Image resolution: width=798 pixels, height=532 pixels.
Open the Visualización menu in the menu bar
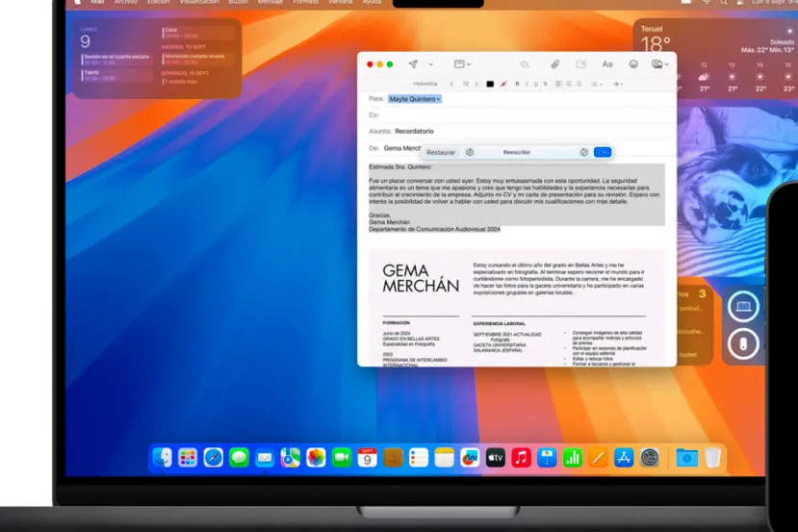(199, 3)
